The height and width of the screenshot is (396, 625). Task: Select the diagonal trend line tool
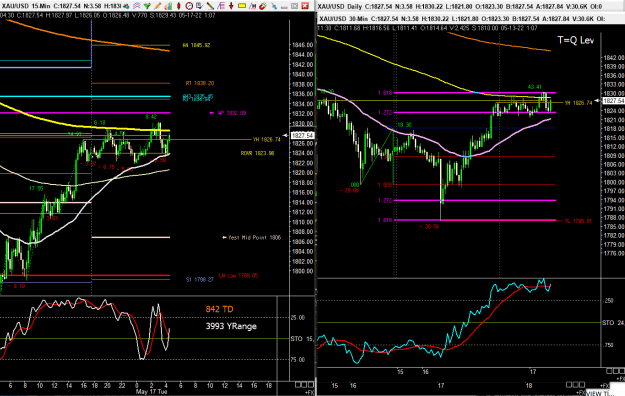coord(210,6)
